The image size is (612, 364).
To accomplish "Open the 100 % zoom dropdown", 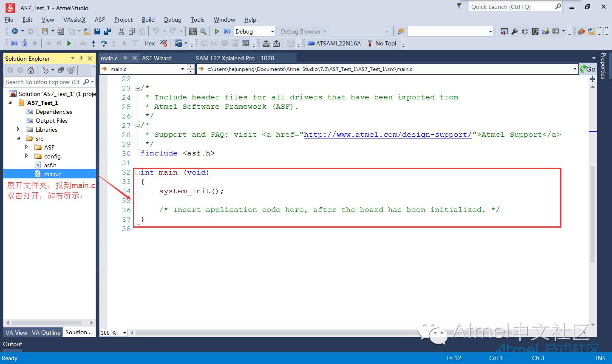I will (x=125, y=333).
